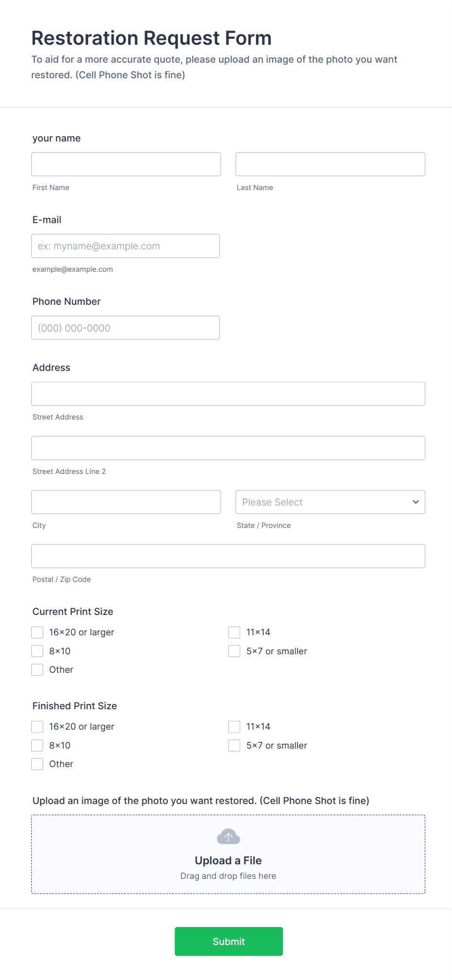
Task: Check "8×10" under Current Print Size
Action: tap(37, 651)
